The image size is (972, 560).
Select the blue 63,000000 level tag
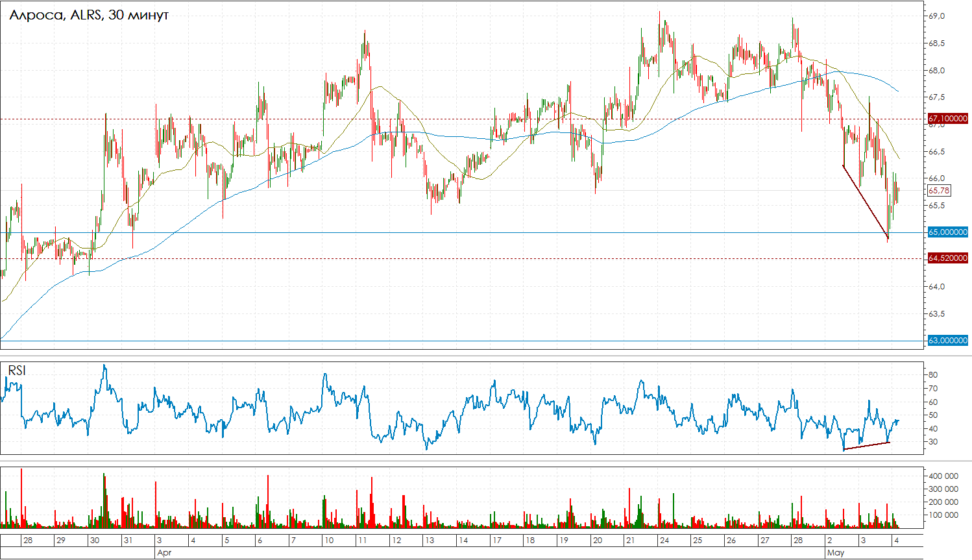pyautogui.click(x=948, y=340)
